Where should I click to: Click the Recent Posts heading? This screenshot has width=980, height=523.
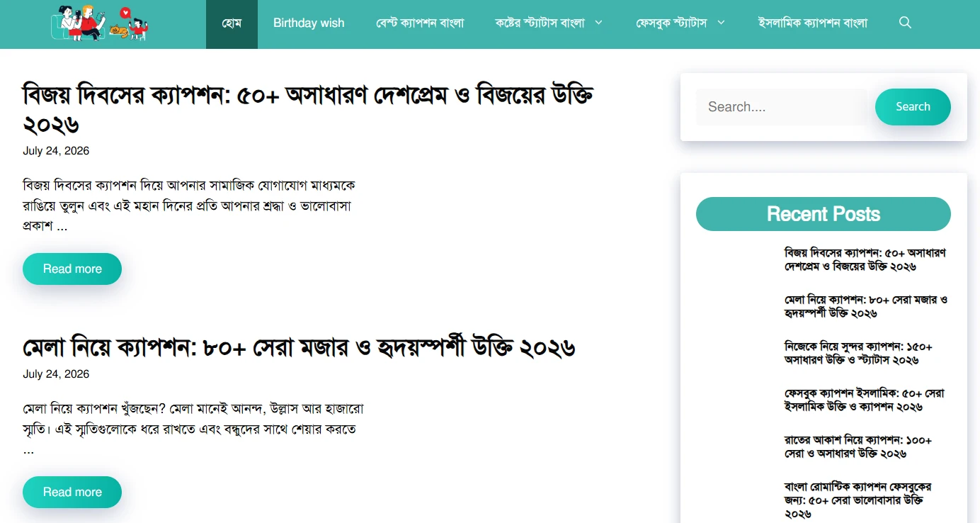coord(824,214)
